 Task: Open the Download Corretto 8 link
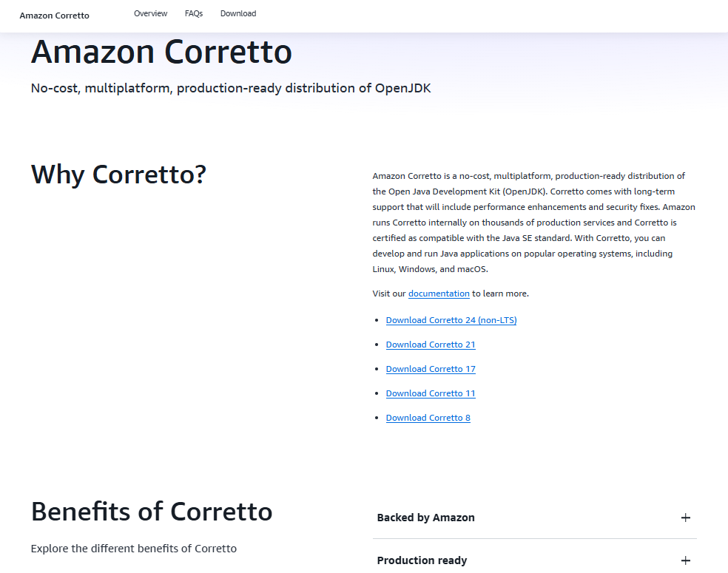(x=428, y=418)
